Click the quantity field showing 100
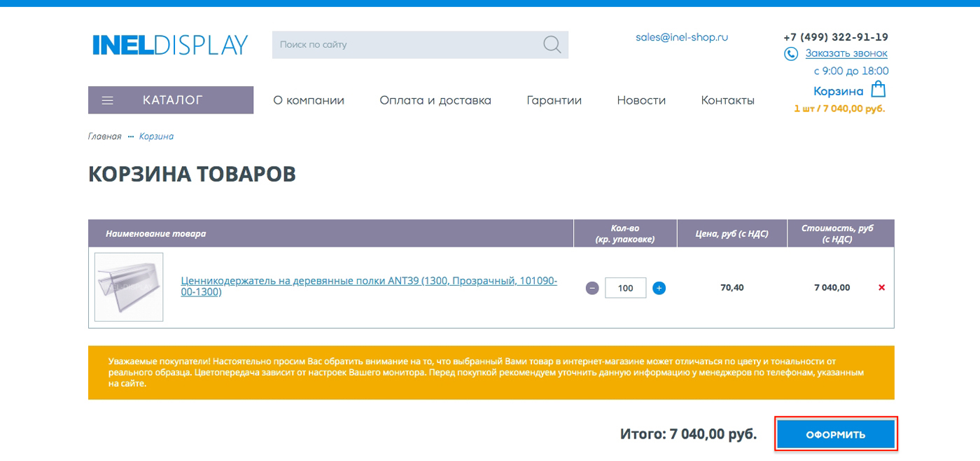The height and width of the screenshot is (461, 980). click(x=625, y=288)
